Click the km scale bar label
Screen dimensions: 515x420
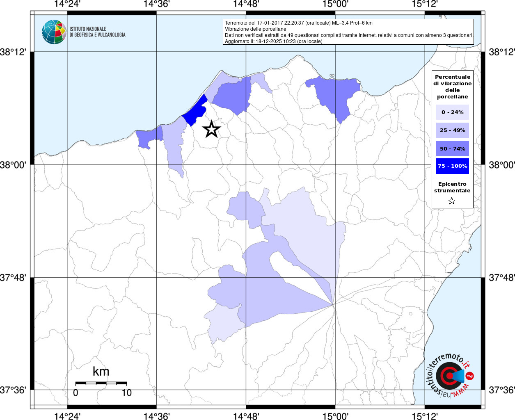[x=101, y=372]
